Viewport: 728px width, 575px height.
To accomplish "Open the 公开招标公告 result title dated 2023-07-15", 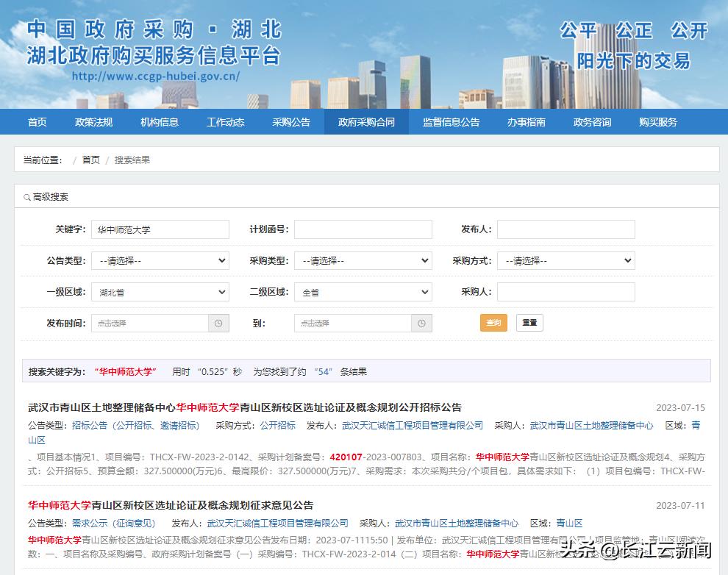I will 245,407.
